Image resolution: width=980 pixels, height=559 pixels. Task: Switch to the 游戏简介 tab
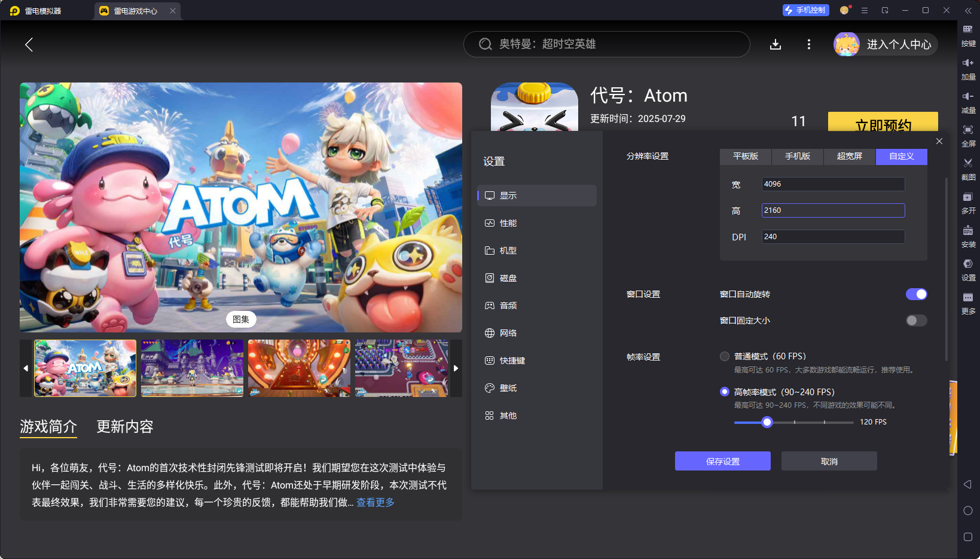pos(48,426)
